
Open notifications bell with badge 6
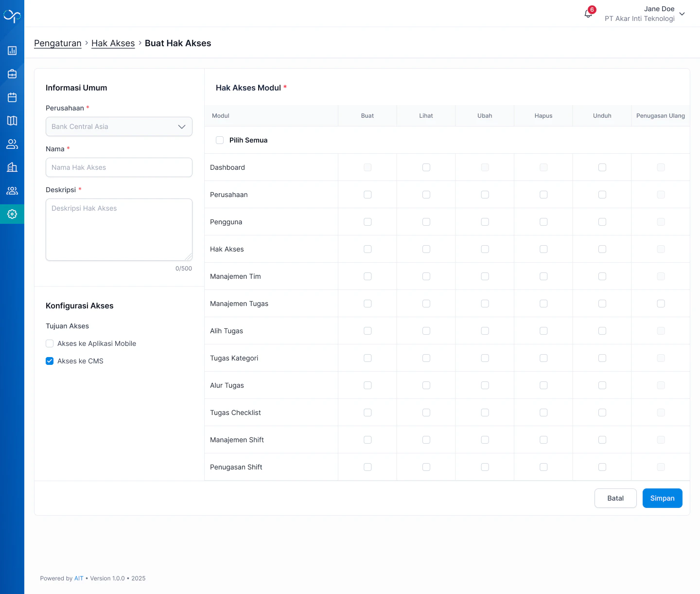589,13
